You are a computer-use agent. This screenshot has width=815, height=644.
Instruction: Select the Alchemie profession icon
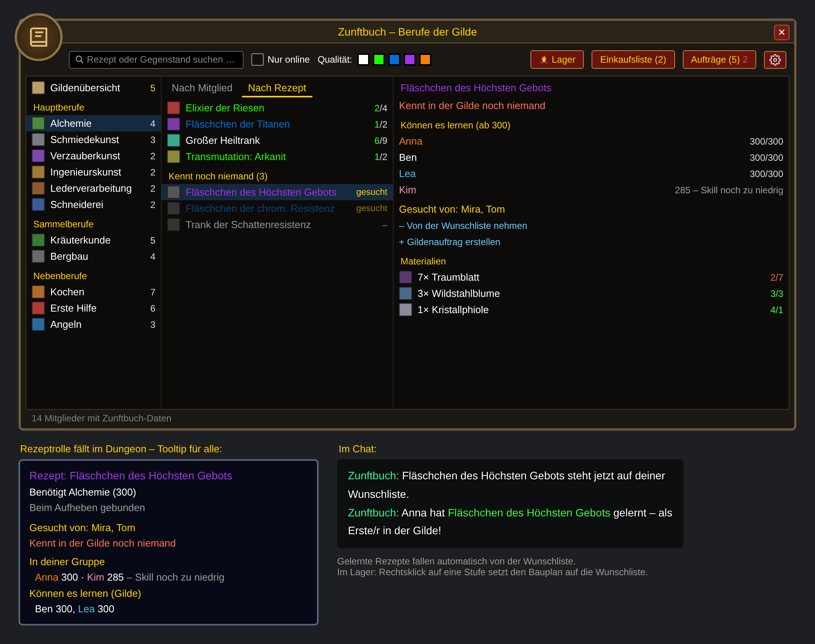pyautogui.click(x=38, y=123)
